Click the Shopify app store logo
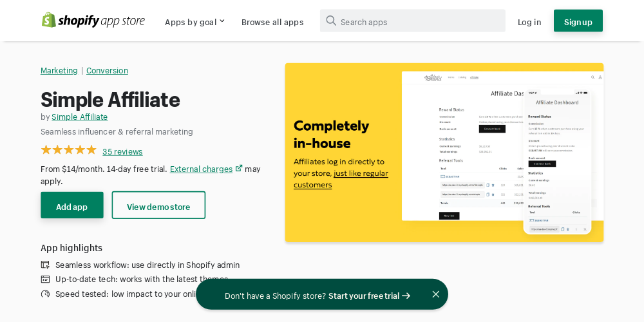This screenshot has width=644, height=322. pos(93,21)
